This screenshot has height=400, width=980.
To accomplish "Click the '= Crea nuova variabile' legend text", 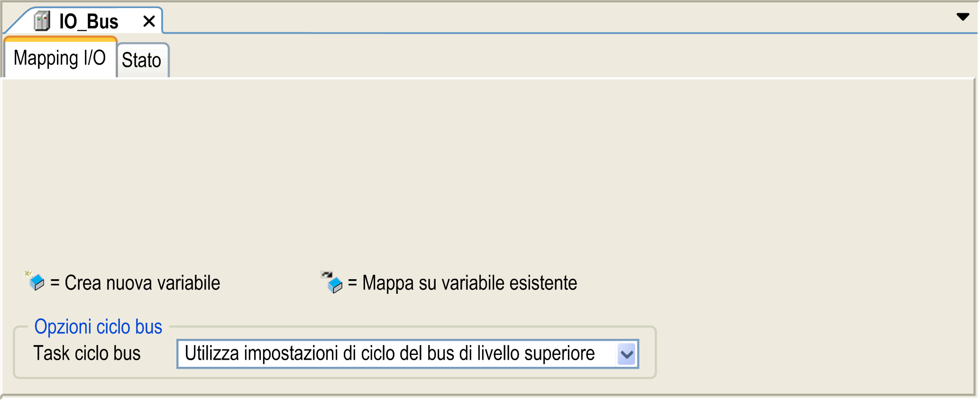I will (x=136, y=283).
